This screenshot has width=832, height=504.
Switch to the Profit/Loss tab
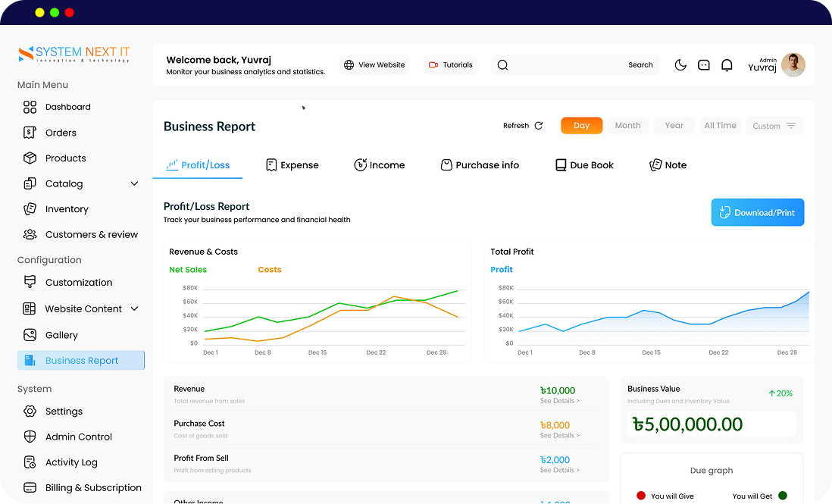197,165
